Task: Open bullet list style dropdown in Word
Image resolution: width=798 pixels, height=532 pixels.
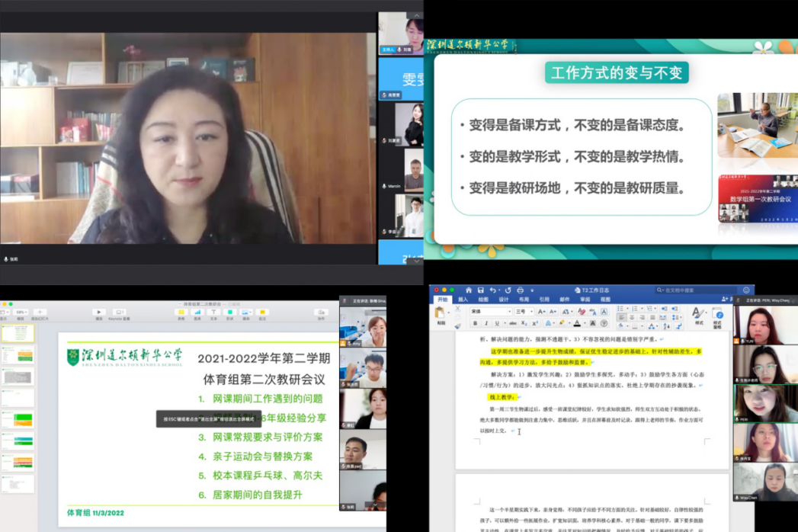Action: 627,309
